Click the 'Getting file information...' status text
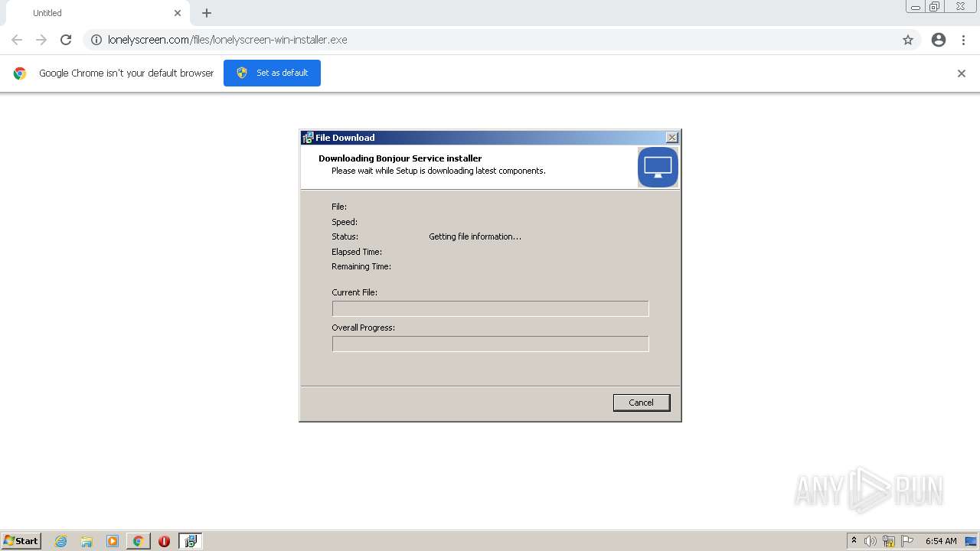This screenshot has height=551, width=980. coord(475,236)
